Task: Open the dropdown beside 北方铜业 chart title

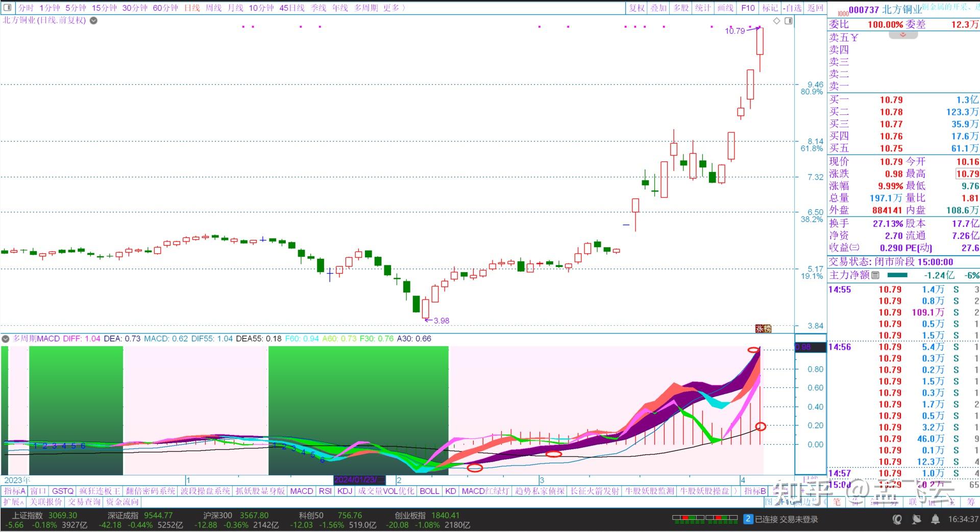Action: 93,21
